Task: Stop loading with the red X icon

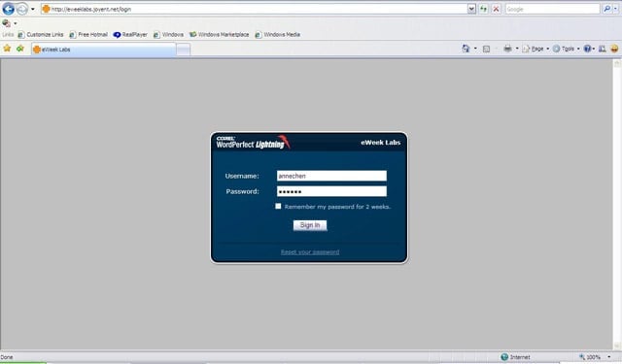Action: click(x=496, y=9)
